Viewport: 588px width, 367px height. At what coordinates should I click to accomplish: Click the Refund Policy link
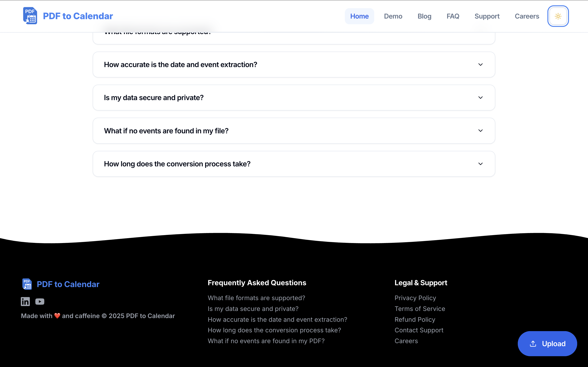(x=415, y=319)
